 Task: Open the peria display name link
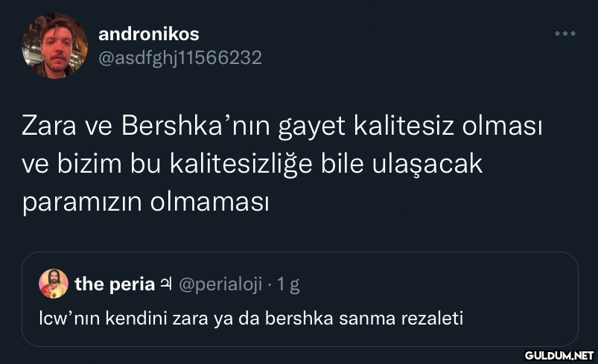(115, 284)
